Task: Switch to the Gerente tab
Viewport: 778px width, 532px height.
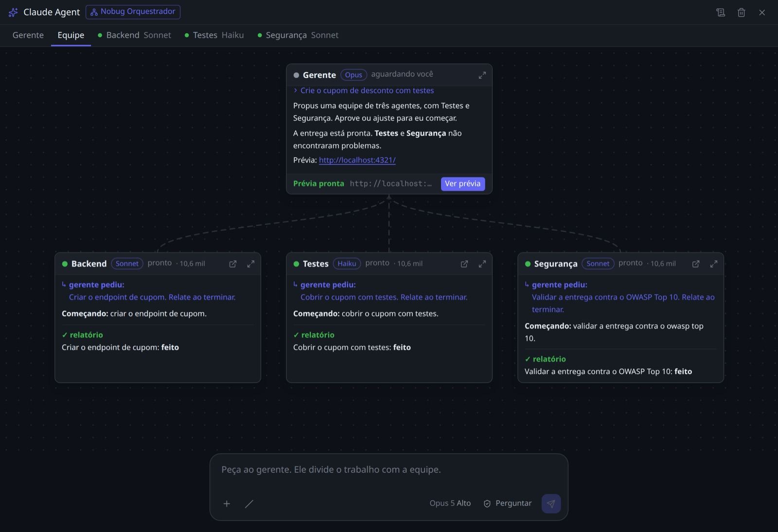Action: tap(28, 35)
